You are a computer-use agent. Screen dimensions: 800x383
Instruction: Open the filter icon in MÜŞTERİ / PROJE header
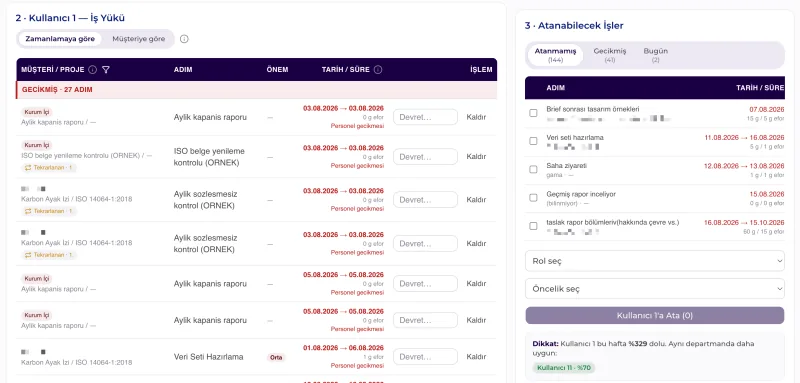[106, 70]
